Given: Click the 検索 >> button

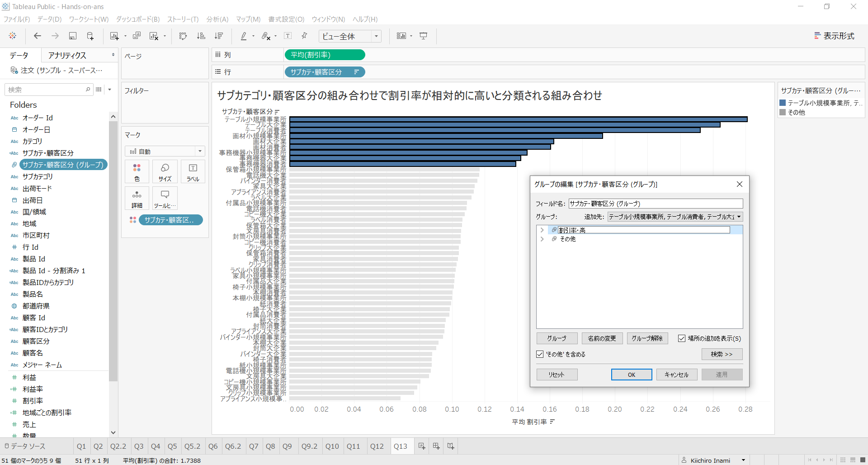Looking at the screenshot, I should (722, 354).
